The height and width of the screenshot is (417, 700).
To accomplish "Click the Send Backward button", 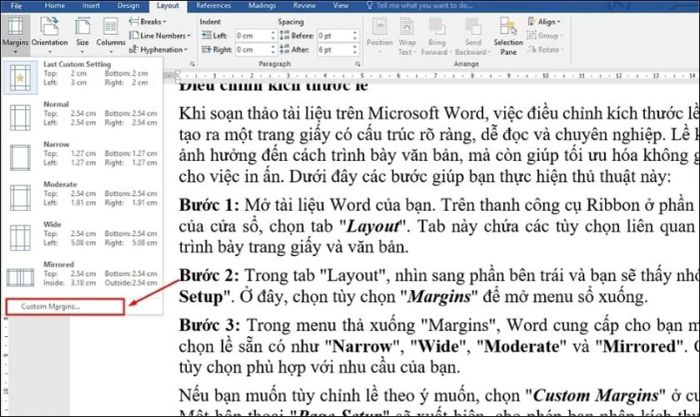I will click(x=472, y=36).
